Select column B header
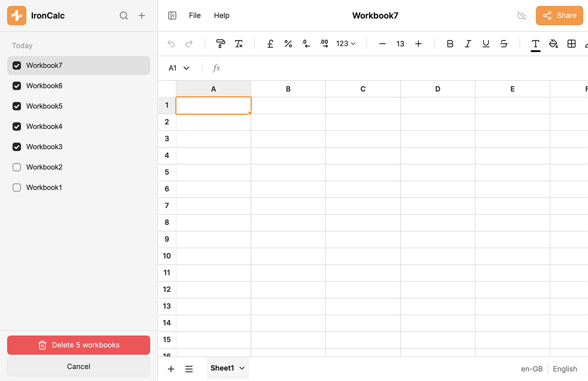This screenshot has width=588, height=381. pos(288,89)
